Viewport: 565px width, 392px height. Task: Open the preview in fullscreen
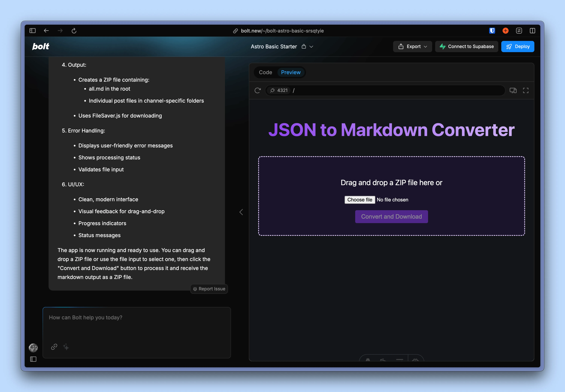[x=526, y=90]
